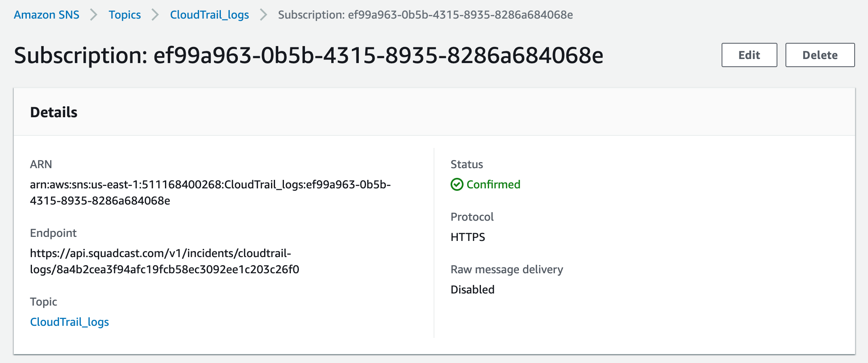The image size is (868, 363).
Task: Click the Confirmed status text
Action: coord(493,184)
